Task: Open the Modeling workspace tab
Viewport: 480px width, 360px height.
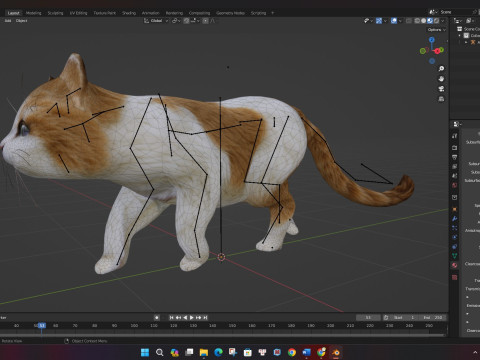Action: coord(34,13)
